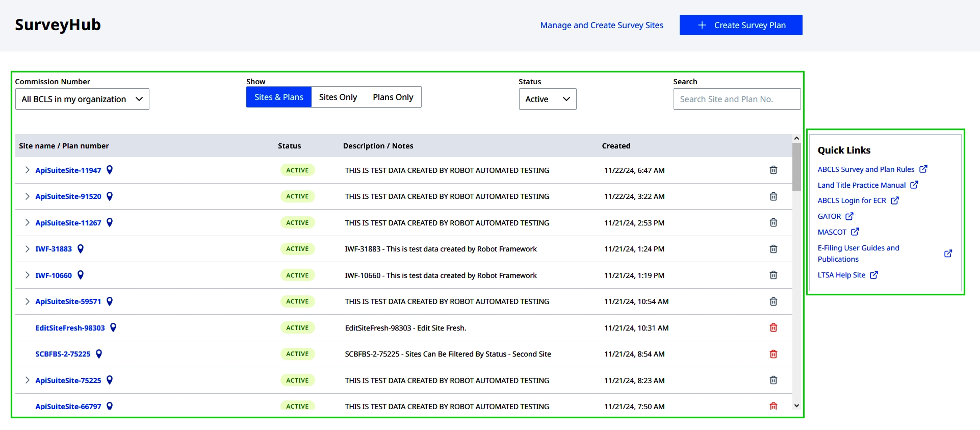Open the LTSA Help Site link

(841, 275)
